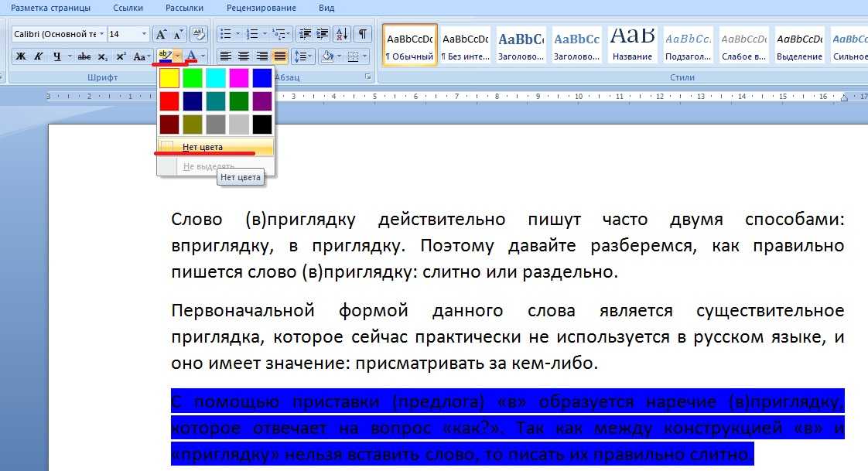
Task: Click the bulleted list icon
Action: pyautogui.click(x=225, y=34)
